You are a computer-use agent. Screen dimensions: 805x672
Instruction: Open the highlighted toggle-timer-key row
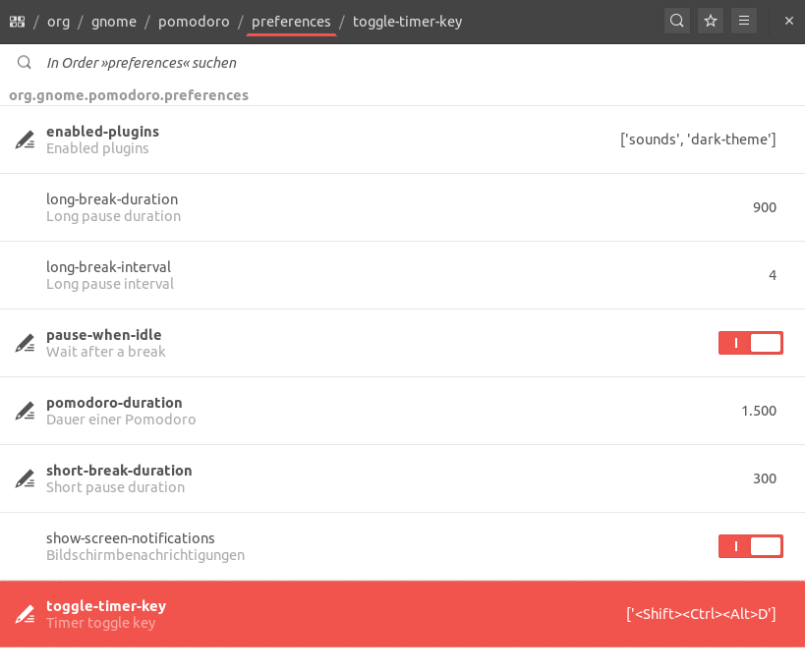click(x=403, y=614)
